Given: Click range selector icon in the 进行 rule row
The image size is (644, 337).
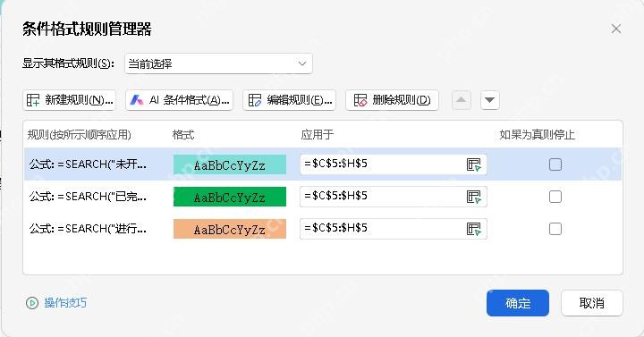Looking at the screenshot, I should click(473, 229).
